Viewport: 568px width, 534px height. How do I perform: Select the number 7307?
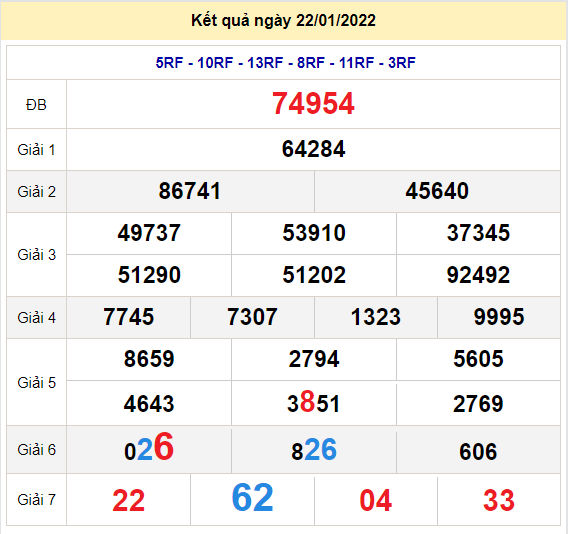(x=252, y=317)
